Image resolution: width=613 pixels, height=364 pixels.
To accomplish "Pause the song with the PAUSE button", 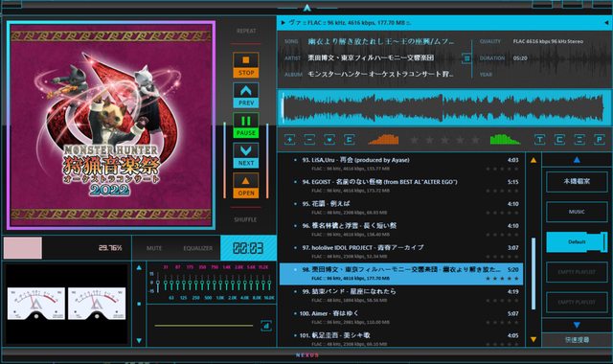I will (x=246, y=125).
